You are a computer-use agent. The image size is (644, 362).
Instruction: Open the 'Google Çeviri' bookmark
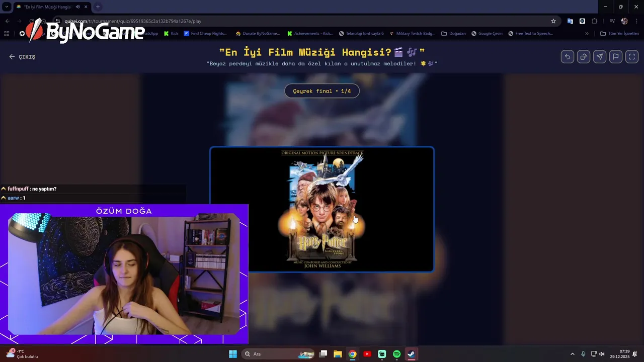pos(487,34)
